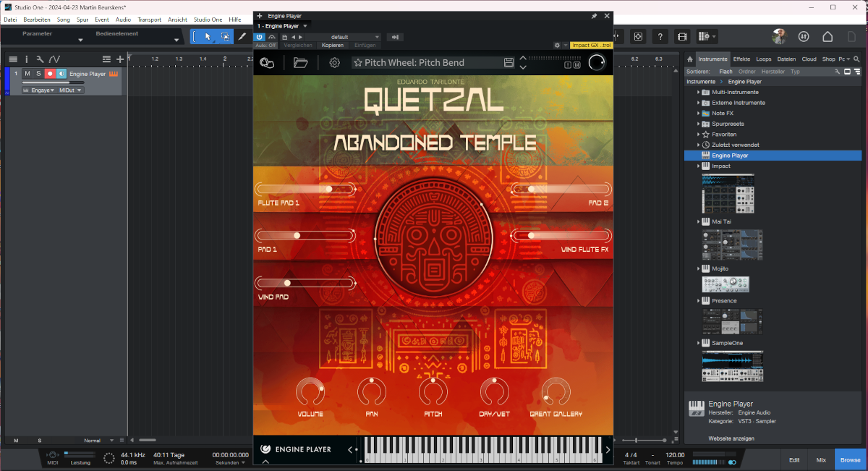
Task: Go to the Start page home icon
Action: (x=828, y=36)
